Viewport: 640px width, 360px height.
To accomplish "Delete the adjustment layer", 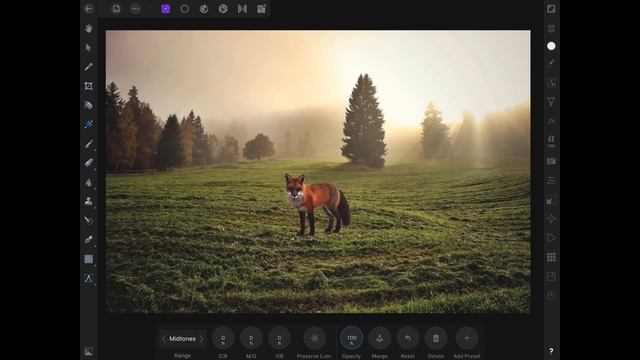I will click(x=436, y=338).
